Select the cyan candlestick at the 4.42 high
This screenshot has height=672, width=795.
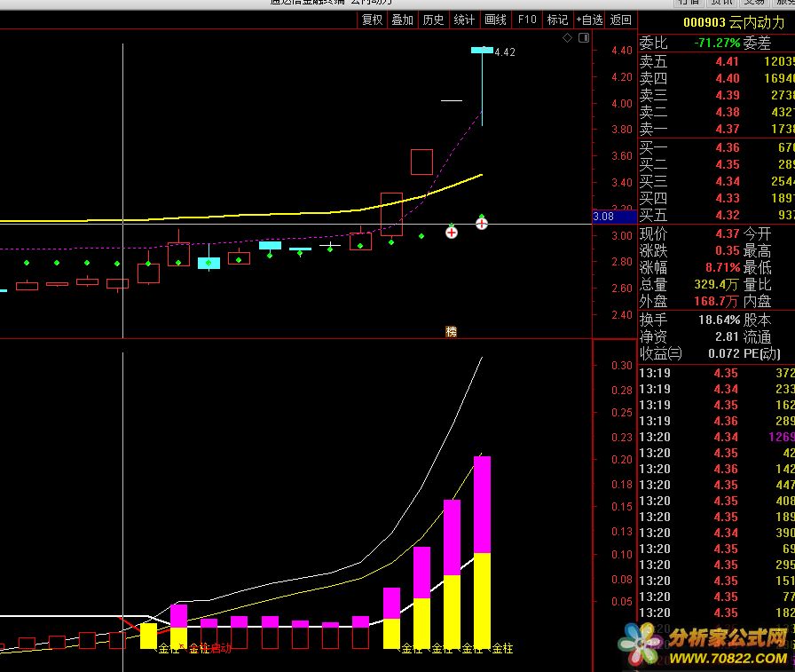pos(482,51)
